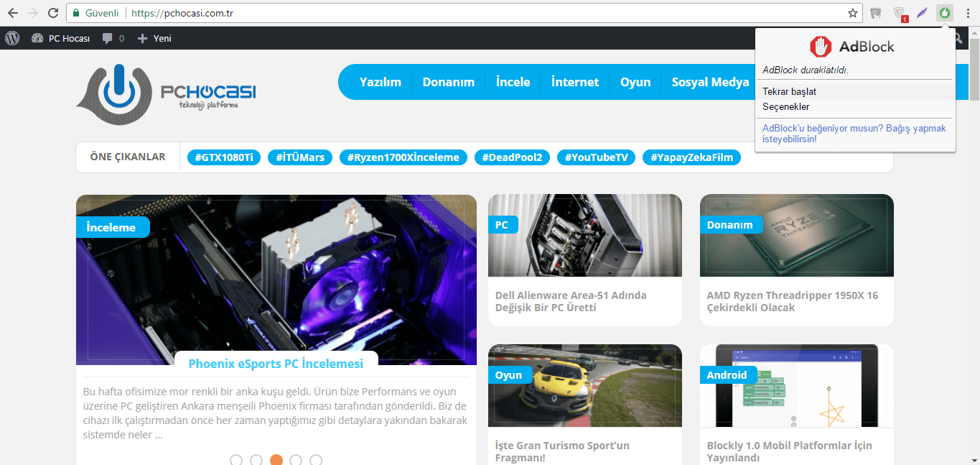Click the AdBlock donation link

tap(854, 133)
